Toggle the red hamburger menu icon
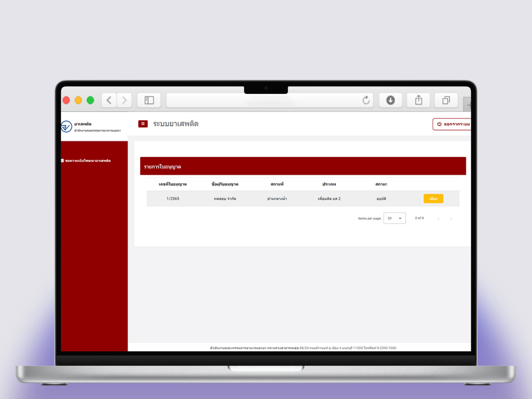 pyautogui.click(x=143, y=124)
